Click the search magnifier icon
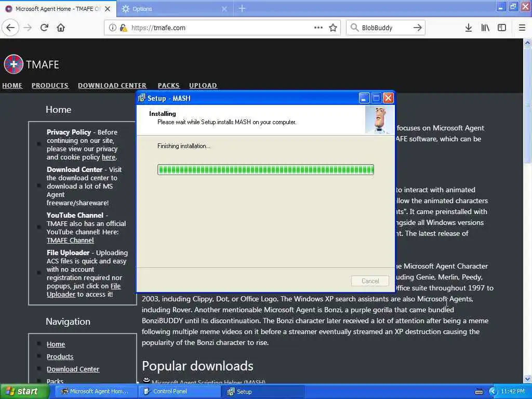The image size is (532, 399). (x=354, y=28)
